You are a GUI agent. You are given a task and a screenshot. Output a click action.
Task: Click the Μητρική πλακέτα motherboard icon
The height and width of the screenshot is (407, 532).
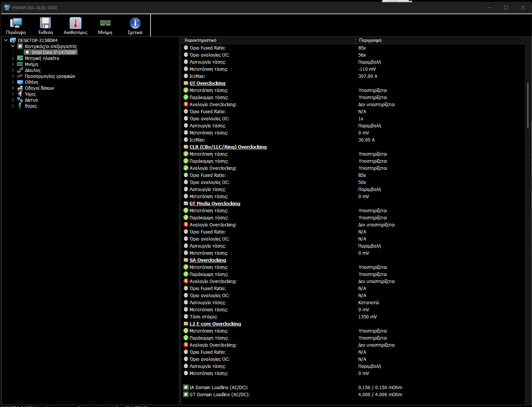[x=20, y=58]
